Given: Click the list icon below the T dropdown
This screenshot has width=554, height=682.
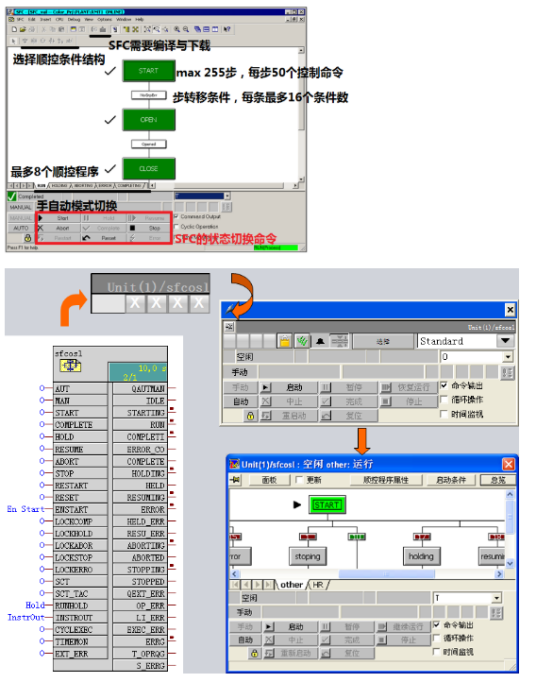Looking at the screenshot, I should point(496,613).
